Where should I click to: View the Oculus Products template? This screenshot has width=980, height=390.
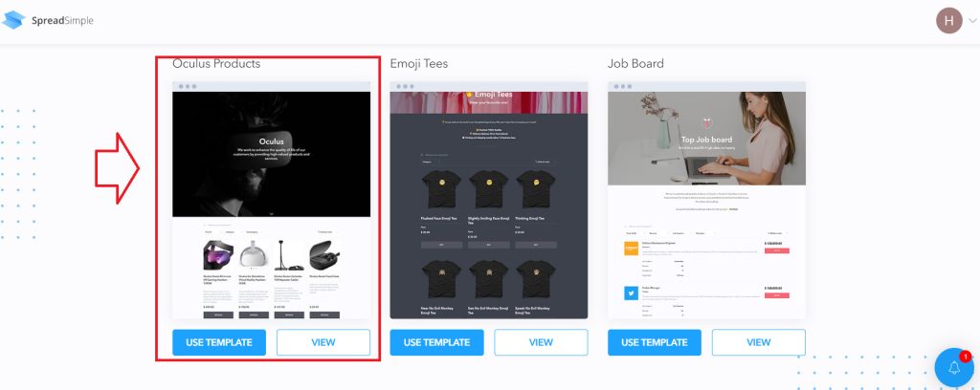323,342
